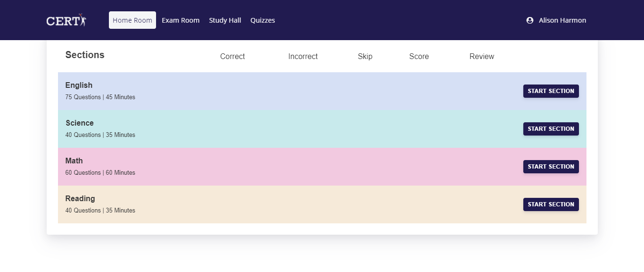Click the Alison Harmon account name
Image resolution: width=644 pixels, height=272 pixels.
[562, 20]
